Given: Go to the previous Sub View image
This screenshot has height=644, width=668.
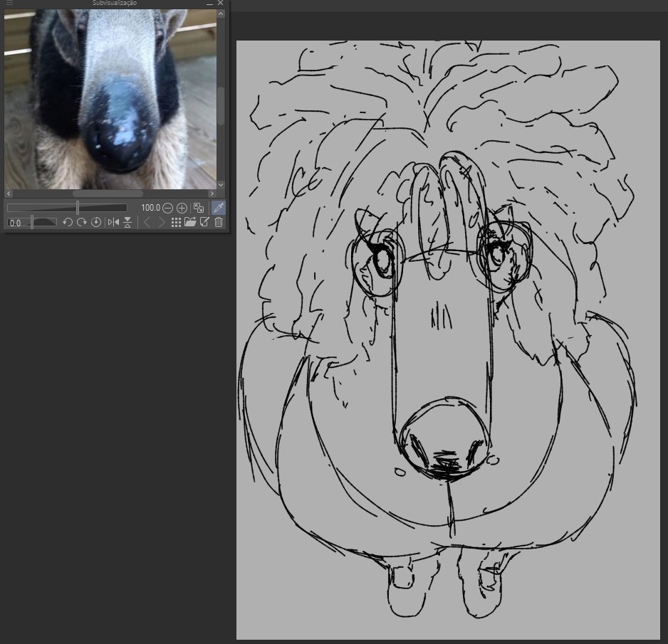Looking at the screenshot, I should [x=147, y=222].
